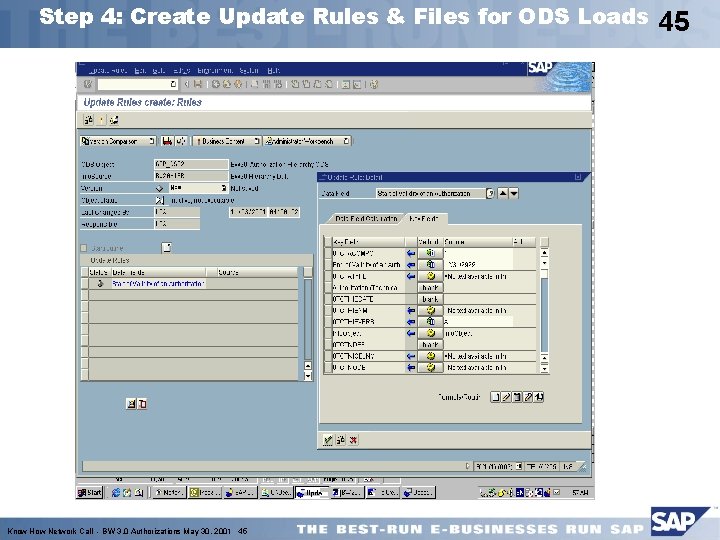Image resolution: width=720 pixels, height=540 pixels.
Task: Click the blue arrow in first key field row
Action: pyautogui.click(x=411, y=253)
